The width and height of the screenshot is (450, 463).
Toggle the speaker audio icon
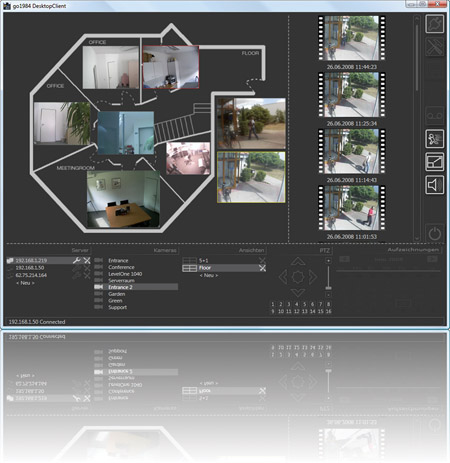coord(435,185)
